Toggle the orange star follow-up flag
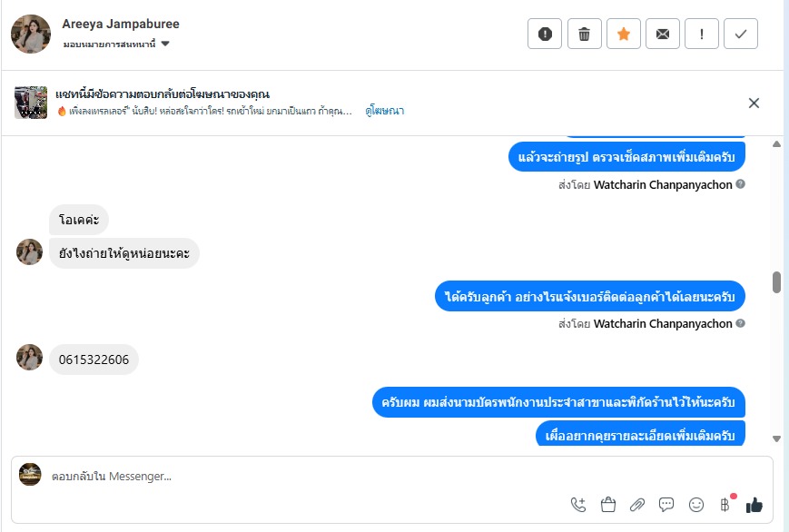Viewport: 789px width, 532px height. [x=623, y=34]
